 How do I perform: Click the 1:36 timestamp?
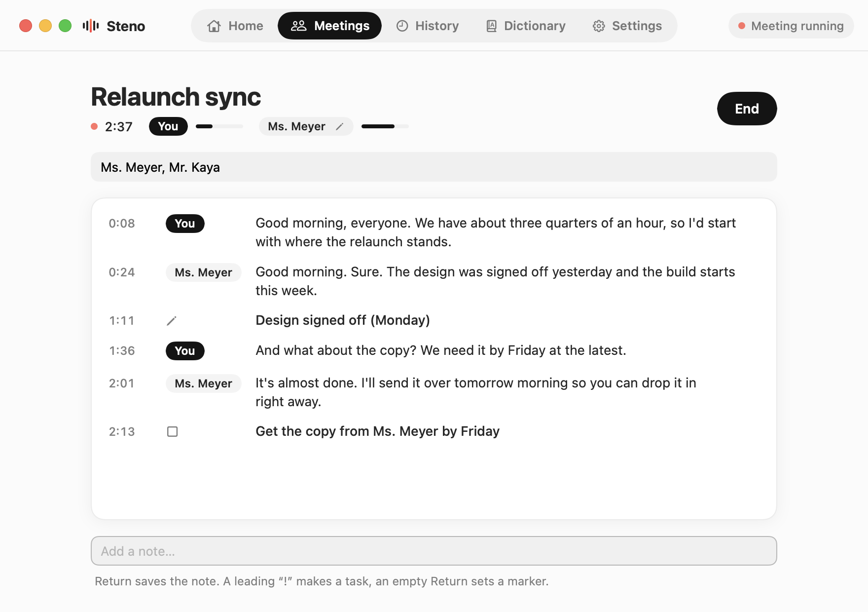pos(122,351)
